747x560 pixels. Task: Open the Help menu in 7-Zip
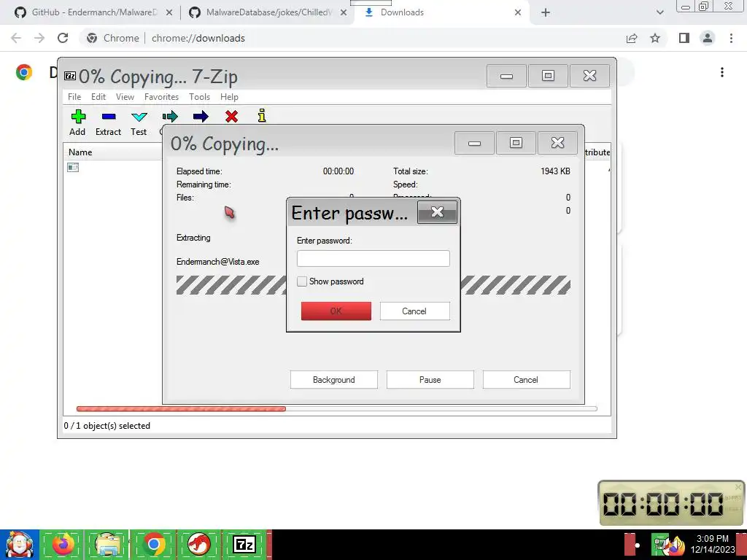[x=229, y=97]
